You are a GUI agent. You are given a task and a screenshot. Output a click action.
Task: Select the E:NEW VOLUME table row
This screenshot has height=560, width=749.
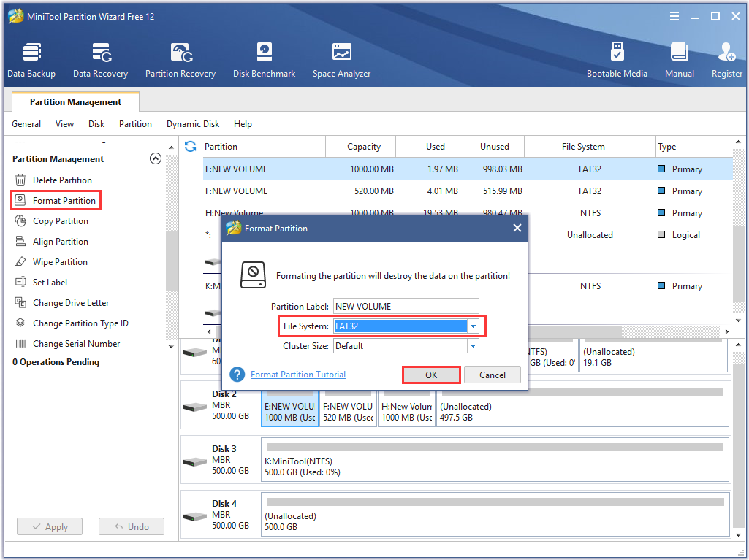(468, 169)
